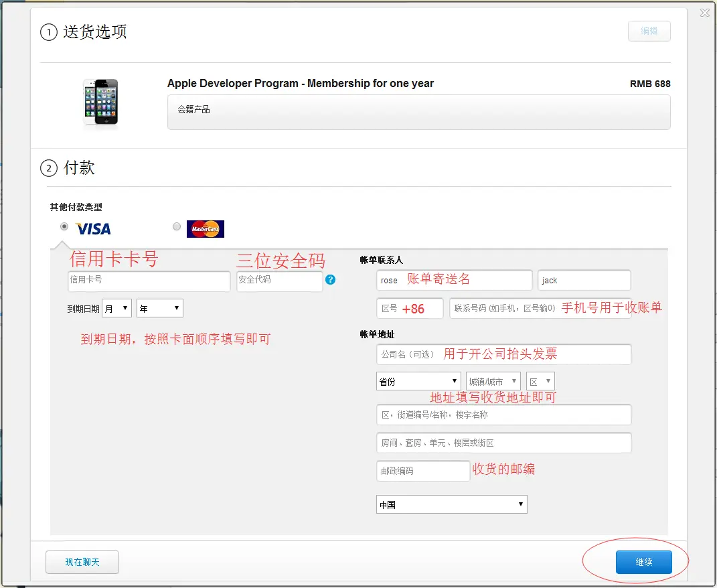717x588 pixels.
Task: Click the 送货选项 section heading
Action: click(x=94, y=31)
